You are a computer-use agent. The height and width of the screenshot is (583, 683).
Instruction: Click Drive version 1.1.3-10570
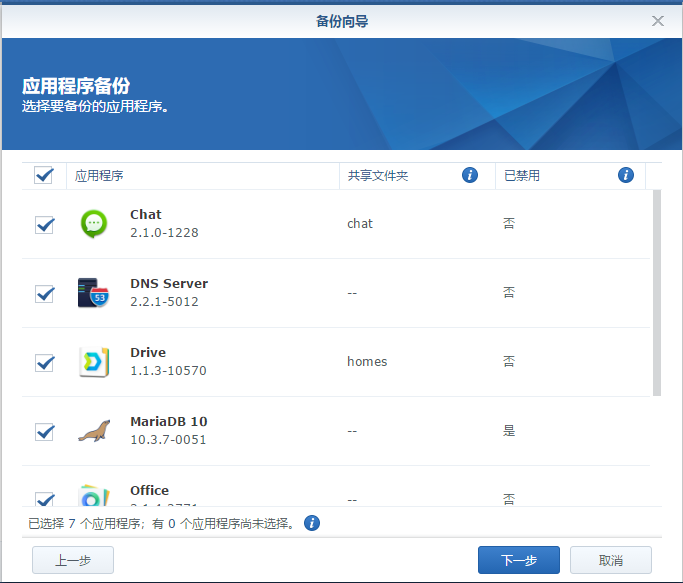tap(168, 370)
